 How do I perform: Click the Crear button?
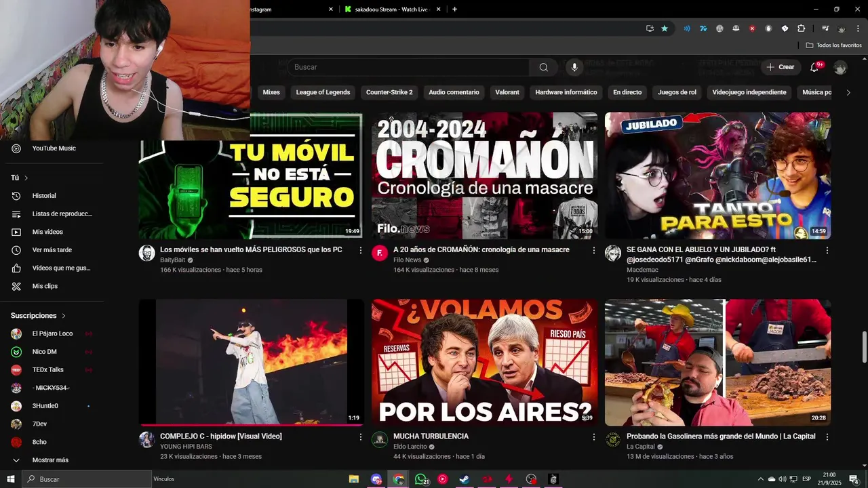coord(781,67)
